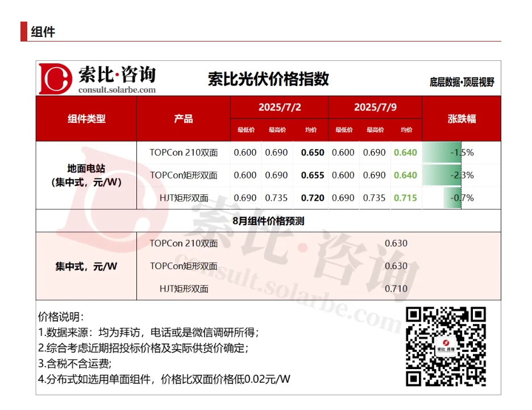
Task: Open the consult.solarbe.com link under logo
Action: point(117,90)
